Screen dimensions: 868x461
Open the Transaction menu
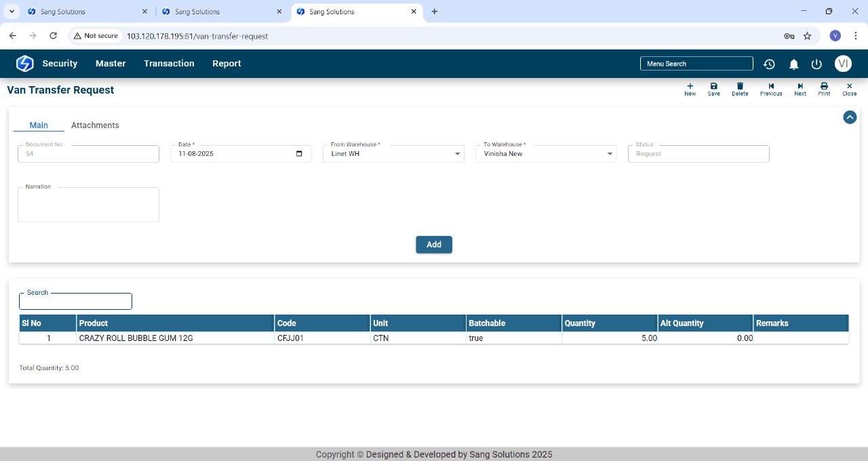(x=169, y=64)
